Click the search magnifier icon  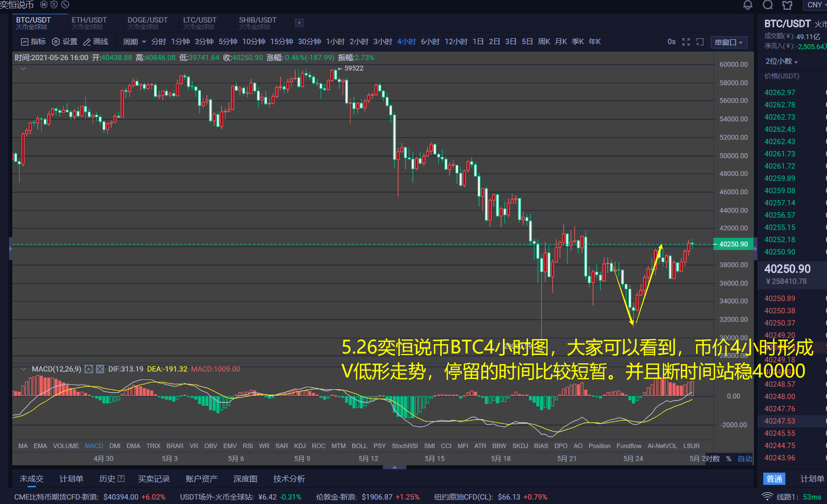(x=768, y=4)
